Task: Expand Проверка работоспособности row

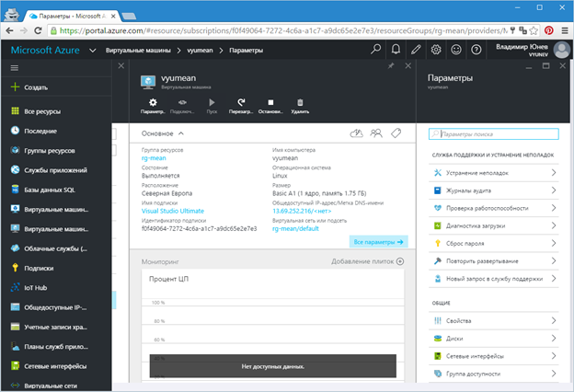Action: 493,208
